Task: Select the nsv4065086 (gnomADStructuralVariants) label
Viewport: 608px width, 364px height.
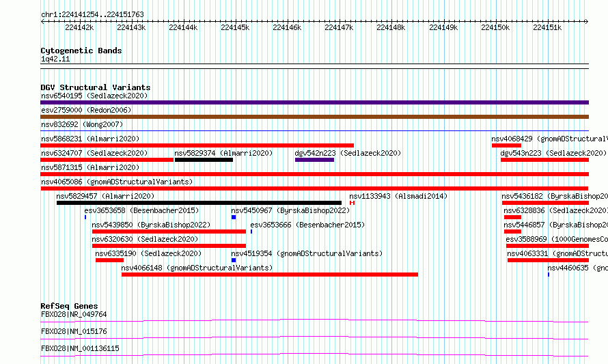Action: (117, 182)
